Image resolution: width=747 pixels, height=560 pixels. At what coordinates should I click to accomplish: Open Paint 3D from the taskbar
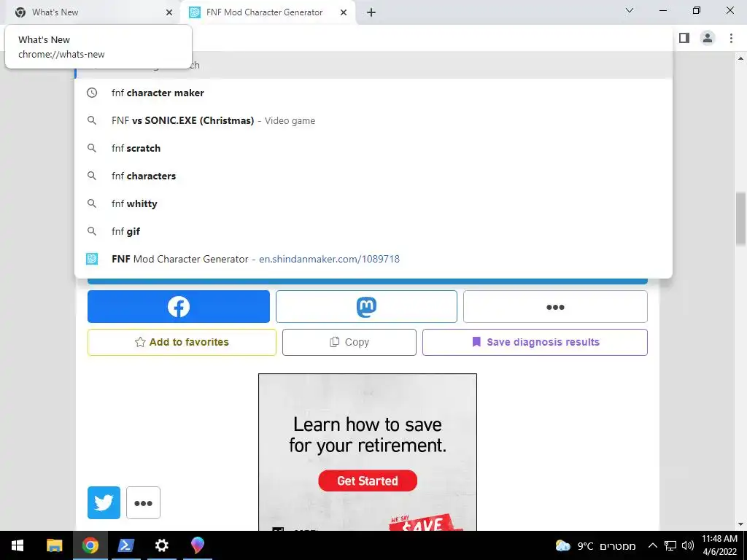coord(197,545)
